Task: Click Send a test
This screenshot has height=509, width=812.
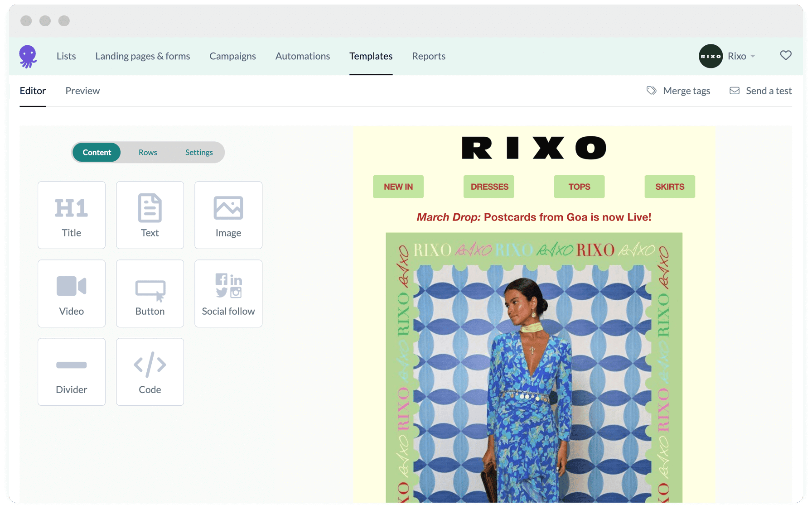Action: [761, 91]
